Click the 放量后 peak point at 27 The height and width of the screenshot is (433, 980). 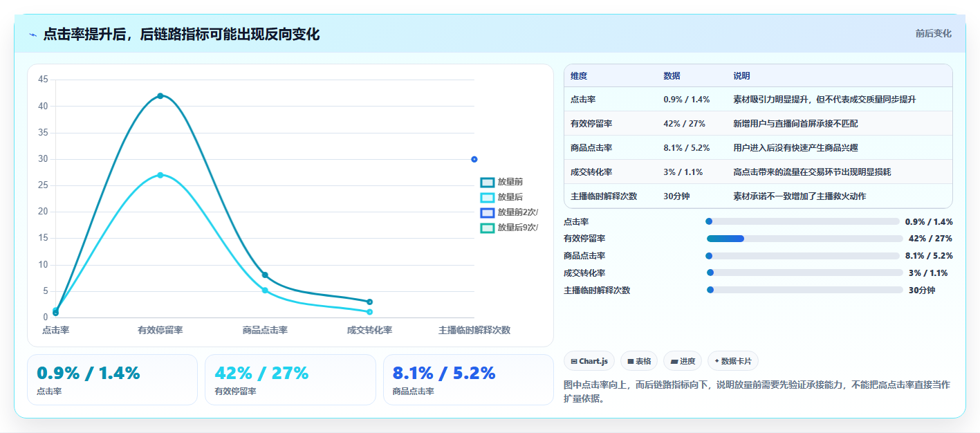pos(160,175)
